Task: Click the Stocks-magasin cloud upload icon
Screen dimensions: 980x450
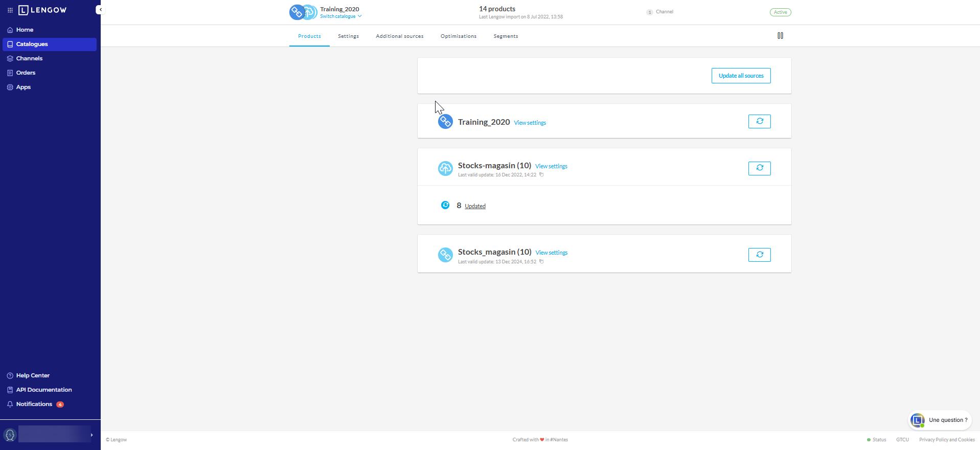Action: 445,168
